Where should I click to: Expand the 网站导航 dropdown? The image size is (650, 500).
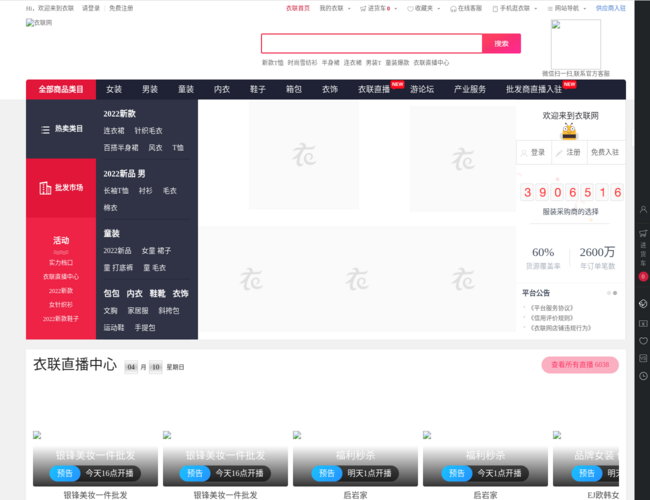tap(568, 7)
